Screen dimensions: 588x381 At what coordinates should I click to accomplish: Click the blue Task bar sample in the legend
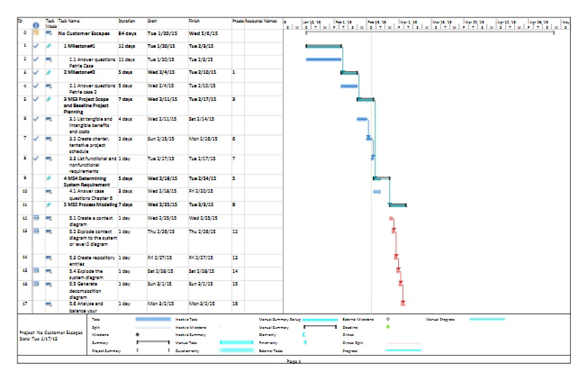(x=153, y=319)
